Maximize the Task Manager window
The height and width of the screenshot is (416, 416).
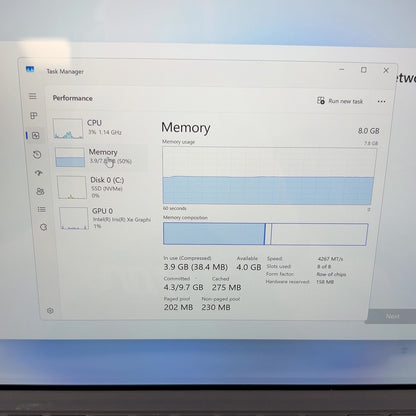[364, 70]
